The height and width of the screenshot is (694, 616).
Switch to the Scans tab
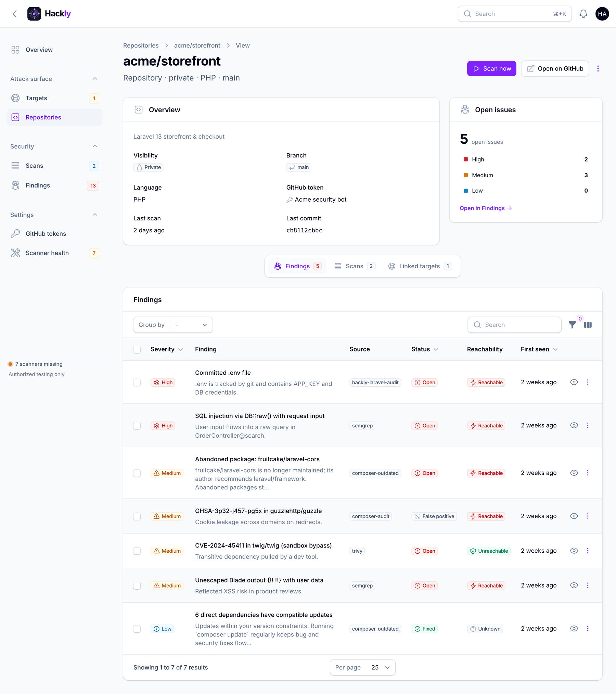(x=355, y=266)
